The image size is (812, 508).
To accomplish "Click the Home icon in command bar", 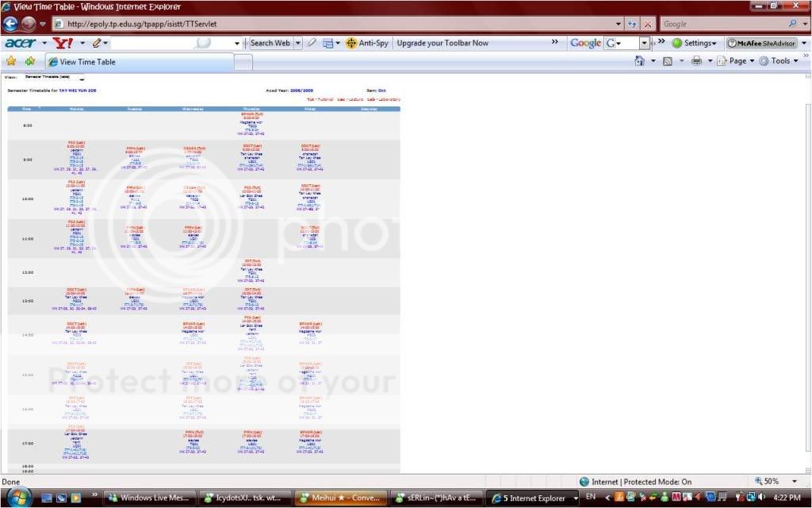I will (x=639, y=61).
